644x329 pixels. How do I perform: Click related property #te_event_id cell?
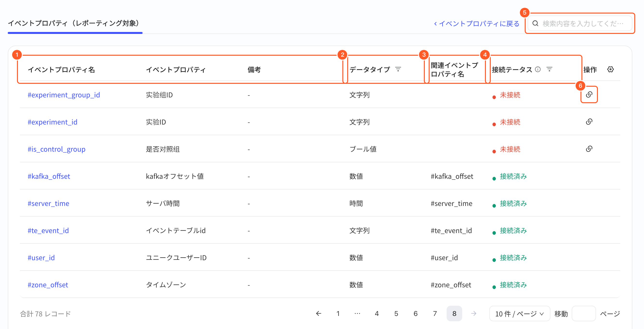click(451, 231)
